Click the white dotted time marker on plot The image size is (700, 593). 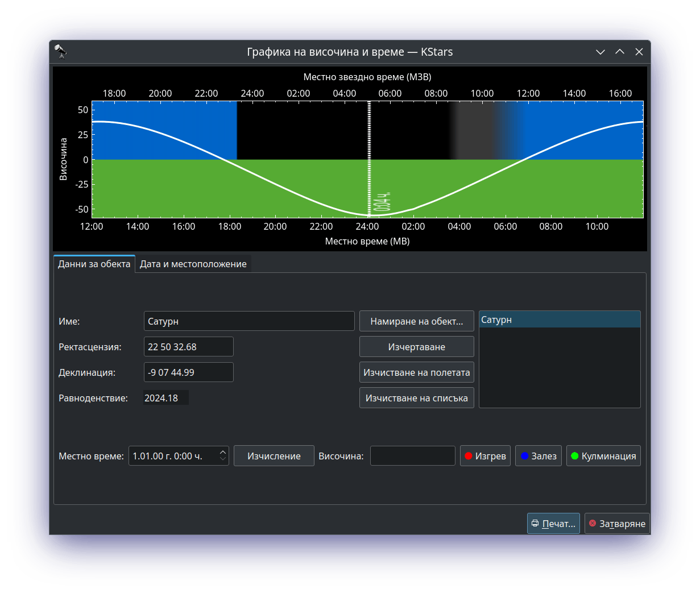369,159
